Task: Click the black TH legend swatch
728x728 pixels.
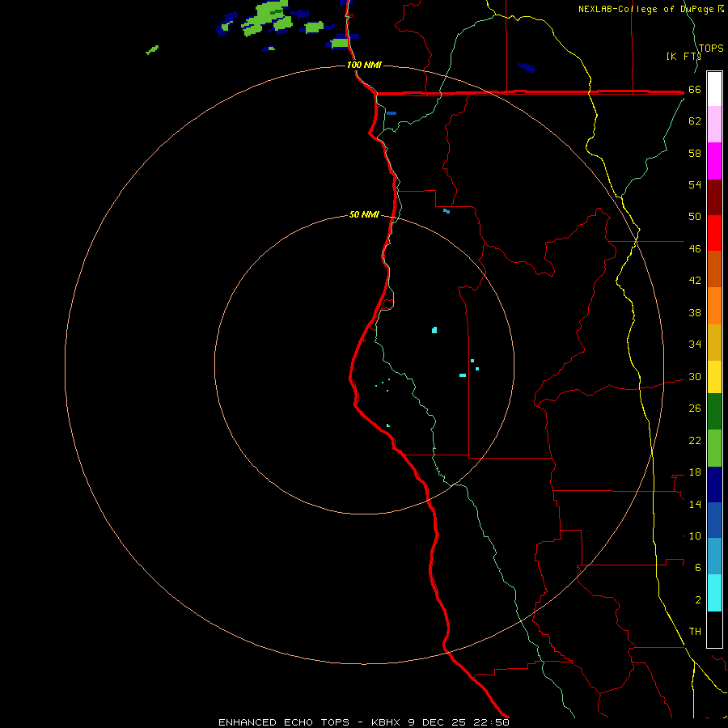Action: pos(714,629)
